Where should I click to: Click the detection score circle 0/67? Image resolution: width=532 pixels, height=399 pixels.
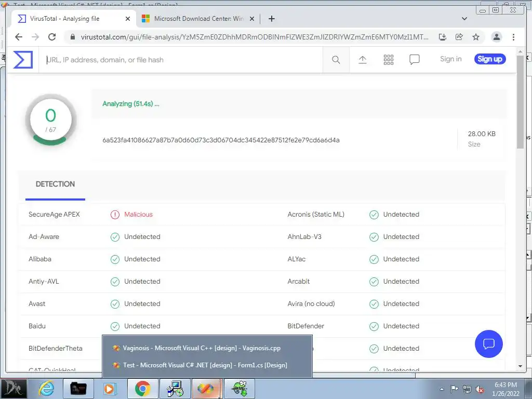click(50, 120)
